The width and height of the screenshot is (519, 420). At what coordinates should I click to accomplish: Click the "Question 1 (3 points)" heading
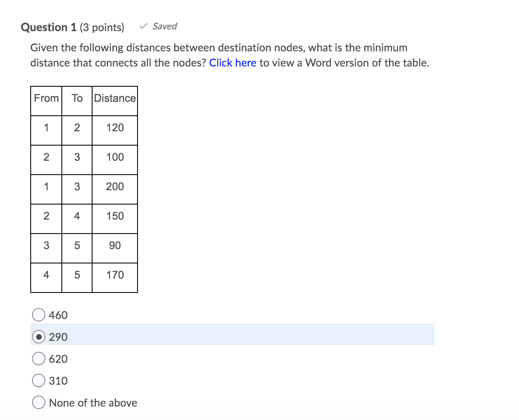point(72,27)
